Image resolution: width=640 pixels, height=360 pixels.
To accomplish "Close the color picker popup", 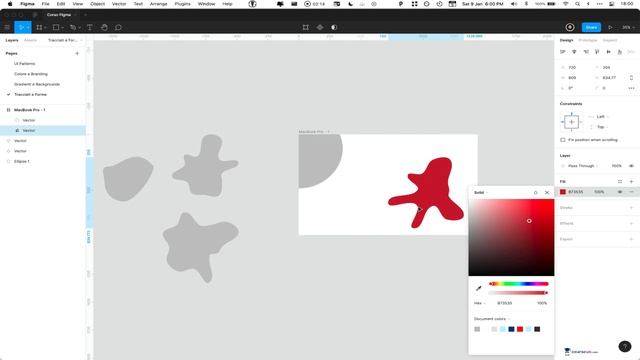I will 547,193.
